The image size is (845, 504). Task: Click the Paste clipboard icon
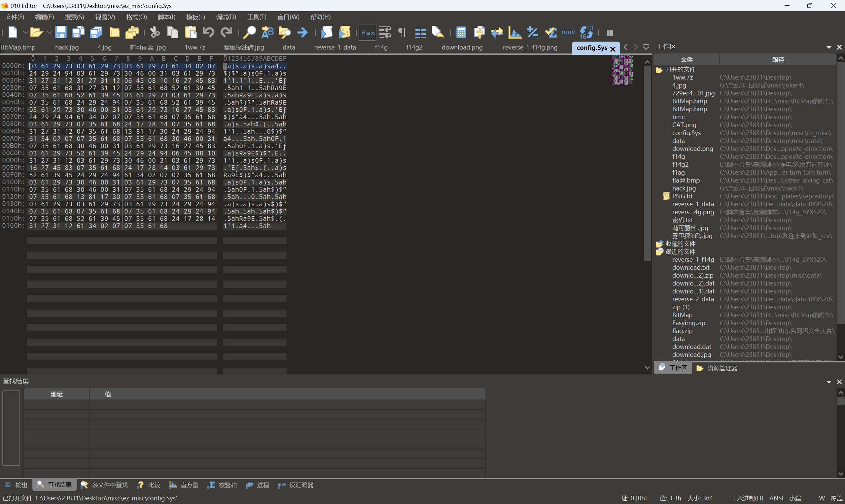191,32
